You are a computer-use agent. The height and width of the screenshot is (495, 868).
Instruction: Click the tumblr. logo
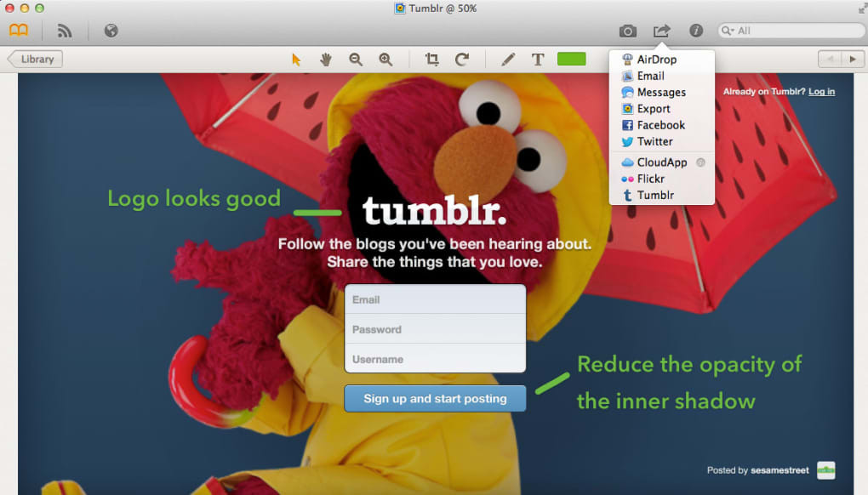434,210
